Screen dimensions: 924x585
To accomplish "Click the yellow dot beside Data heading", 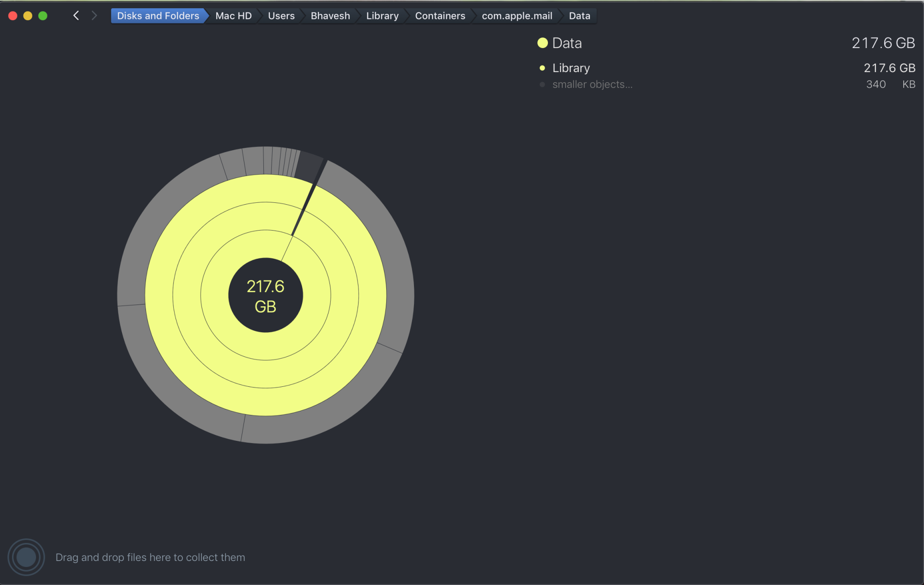I will [x=542, y=43].
